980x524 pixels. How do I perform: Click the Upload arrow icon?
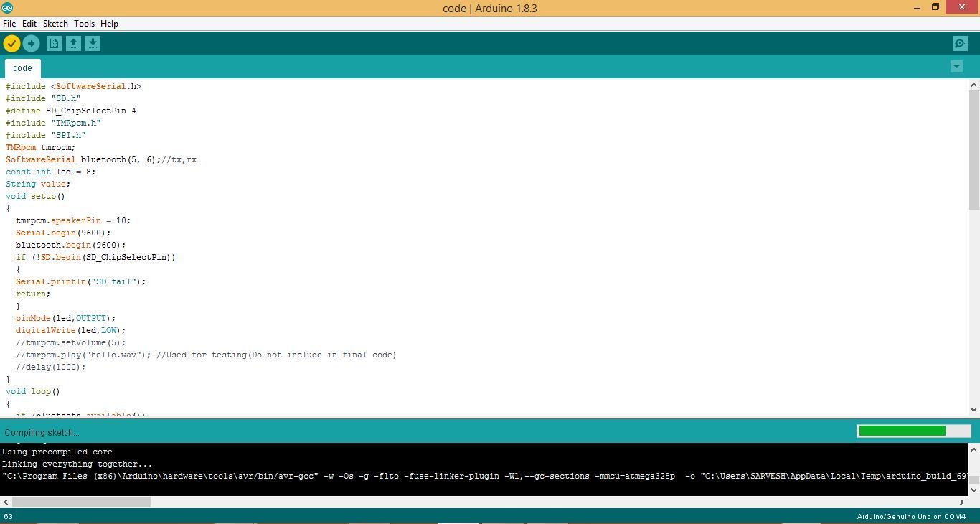pyautogui.click(x=31, y=43)
